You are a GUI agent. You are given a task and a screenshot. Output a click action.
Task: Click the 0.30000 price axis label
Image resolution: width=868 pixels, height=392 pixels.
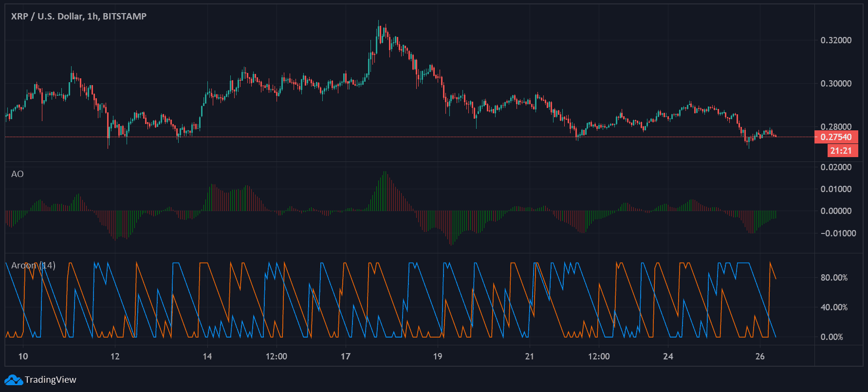(x=836, y=84)
